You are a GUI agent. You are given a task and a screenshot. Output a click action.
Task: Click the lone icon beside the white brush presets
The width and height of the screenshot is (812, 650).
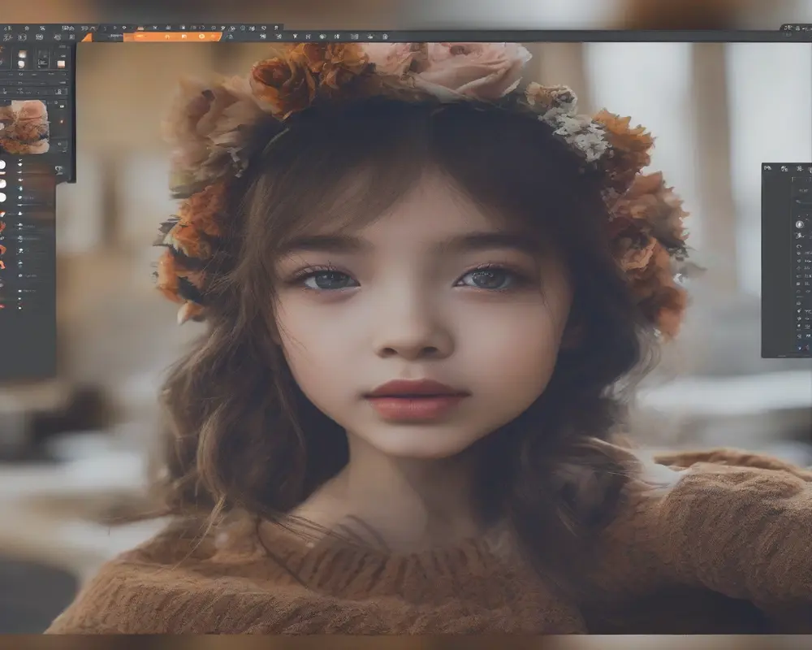(x=58, y=170)
